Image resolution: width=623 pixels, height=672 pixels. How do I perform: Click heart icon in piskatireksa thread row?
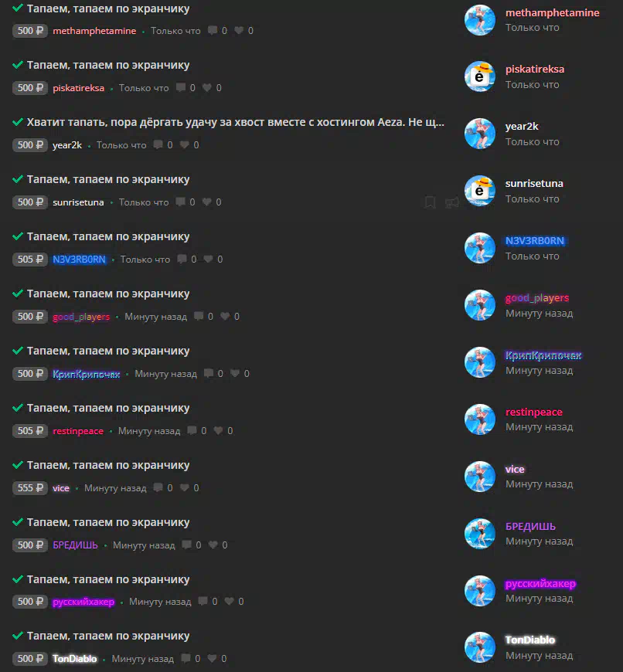point(207,87)
